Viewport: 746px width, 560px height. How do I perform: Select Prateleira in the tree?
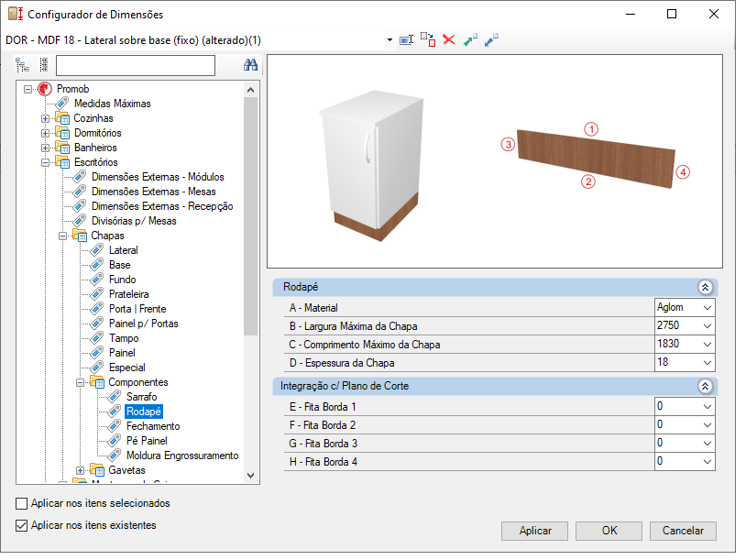coord(129,294)
